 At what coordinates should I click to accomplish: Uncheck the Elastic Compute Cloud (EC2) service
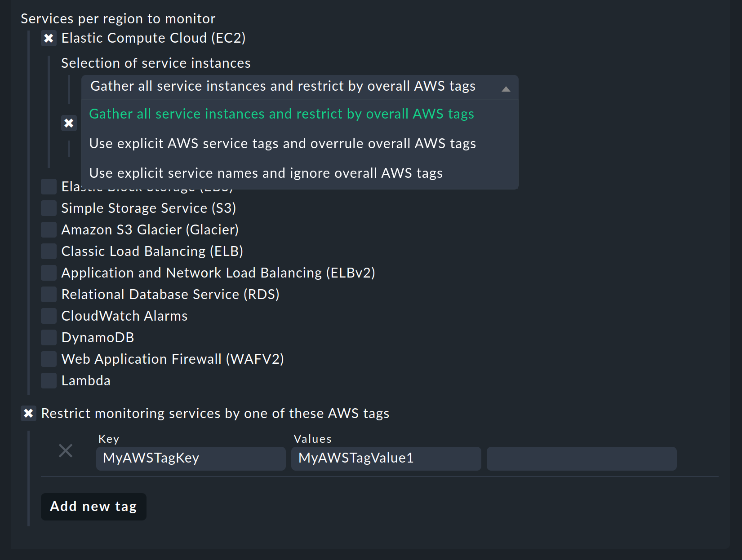coord(48,38)
